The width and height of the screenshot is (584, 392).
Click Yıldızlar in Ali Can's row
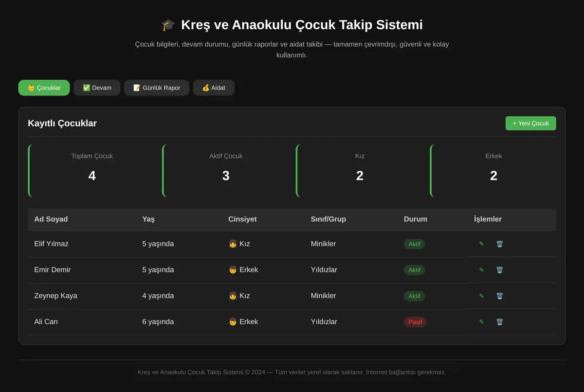(324, 322)
